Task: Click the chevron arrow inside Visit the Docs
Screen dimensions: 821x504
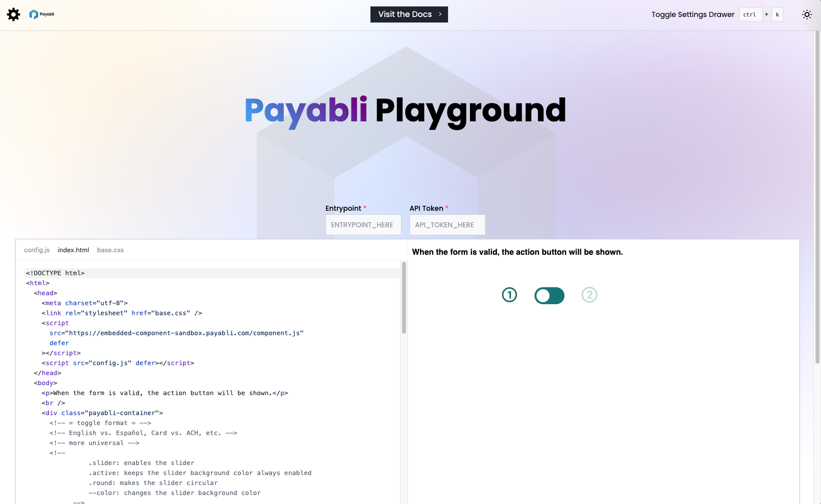Action: (439, 14)
